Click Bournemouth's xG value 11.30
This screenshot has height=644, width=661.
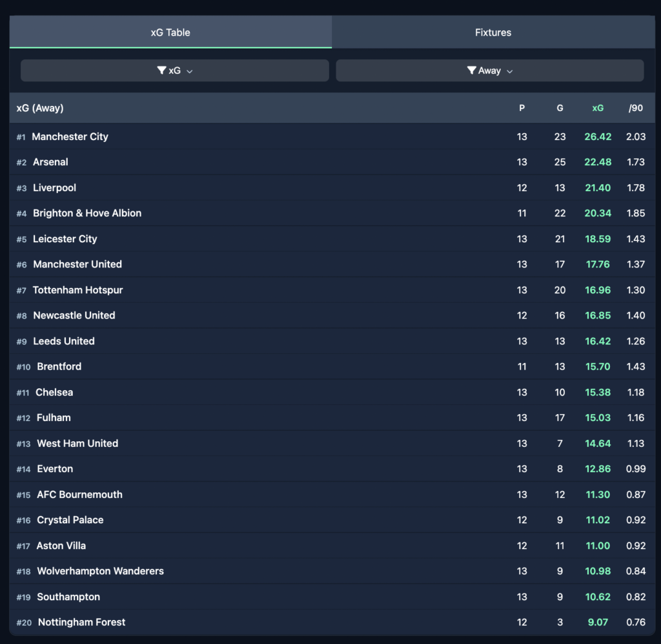(x=598, y=494)
